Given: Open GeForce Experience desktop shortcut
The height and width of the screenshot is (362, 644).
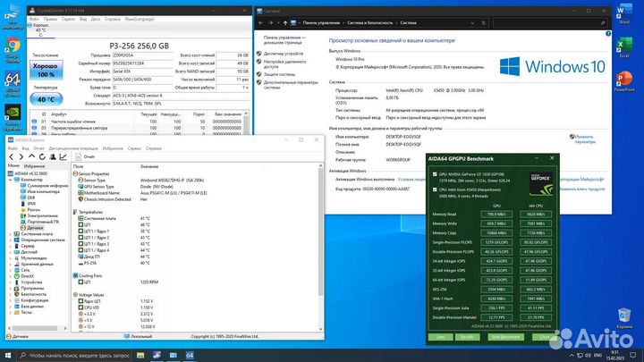Looking at the screenshot, I should pyautogui.click(x=13, y=117).
